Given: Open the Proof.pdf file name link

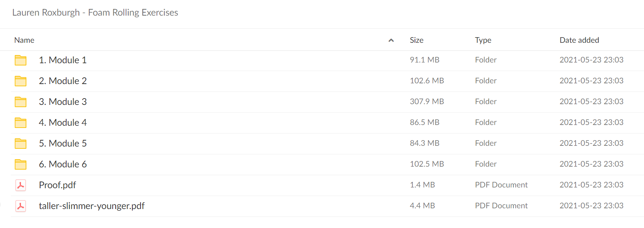Looking at the screenshot, I should pyautogui.click(x=57, y=185).
